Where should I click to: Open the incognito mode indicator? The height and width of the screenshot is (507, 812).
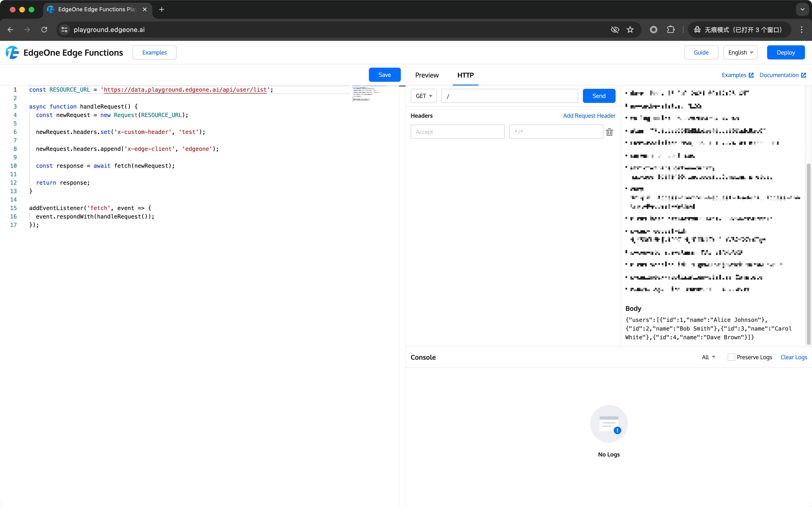pyautogui.click(x=739, y=30)
